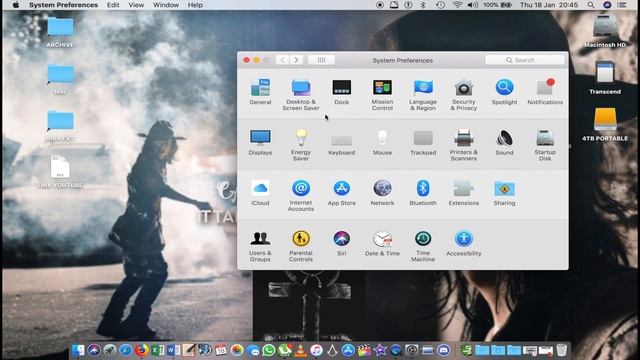Screen dimensions: 640x360
Task: Open the Apple menu
Action: click(16, 5)
